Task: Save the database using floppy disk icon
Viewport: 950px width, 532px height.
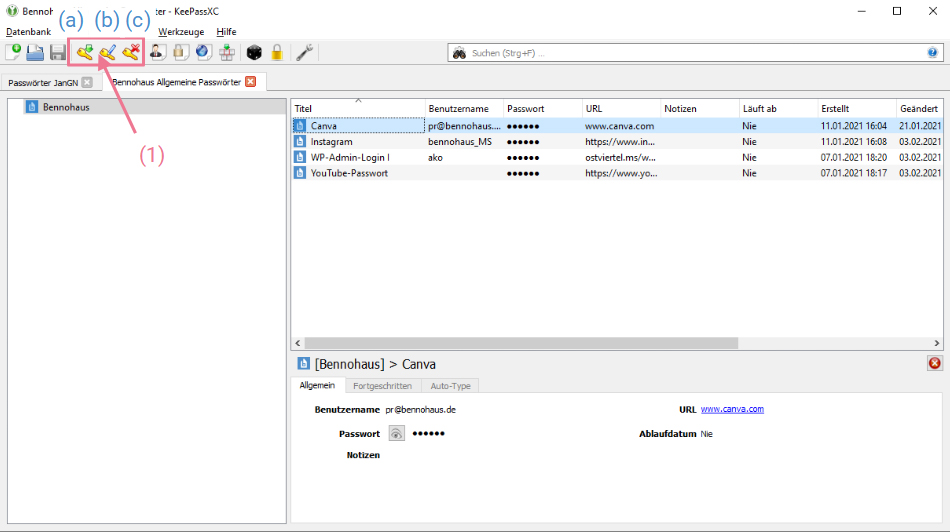Action: point(58,53)
